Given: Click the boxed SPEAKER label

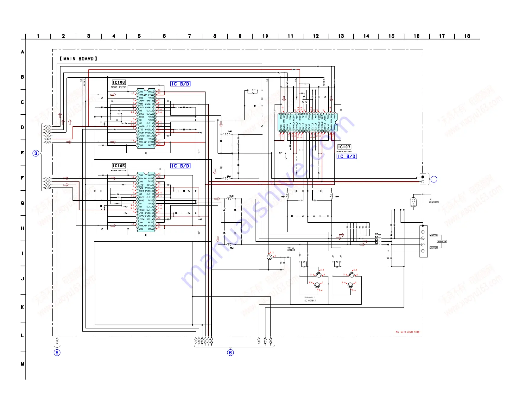Looking at the screenshot, I should click(441, 241).
